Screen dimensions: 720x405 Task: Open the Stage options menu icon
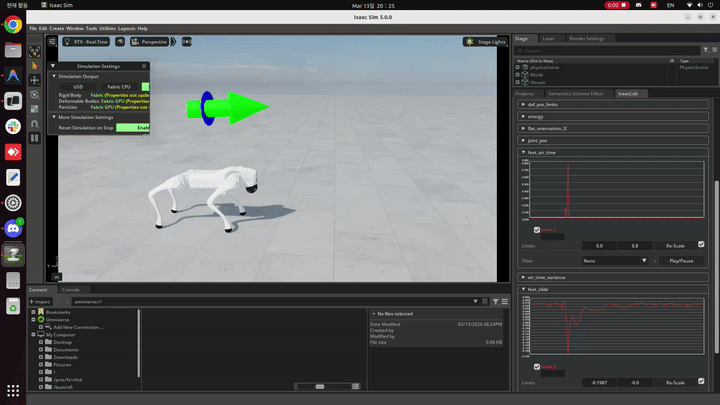coord(714,50)
